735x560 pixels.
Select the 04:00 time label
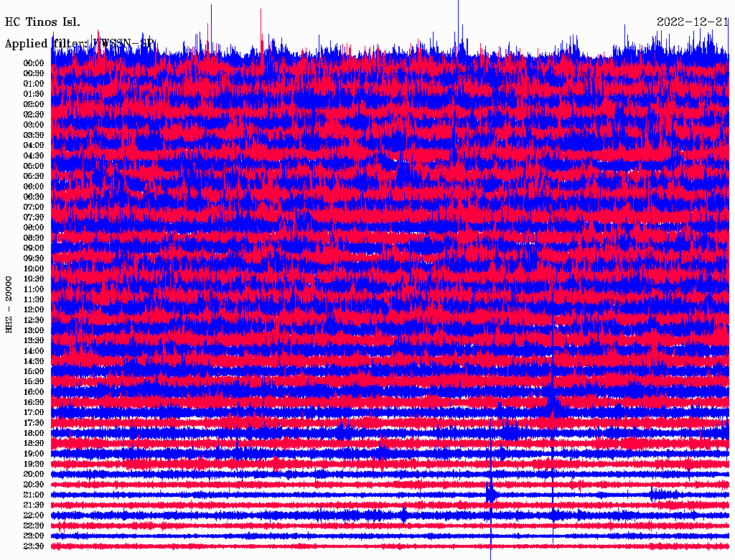tap(34, 146)
